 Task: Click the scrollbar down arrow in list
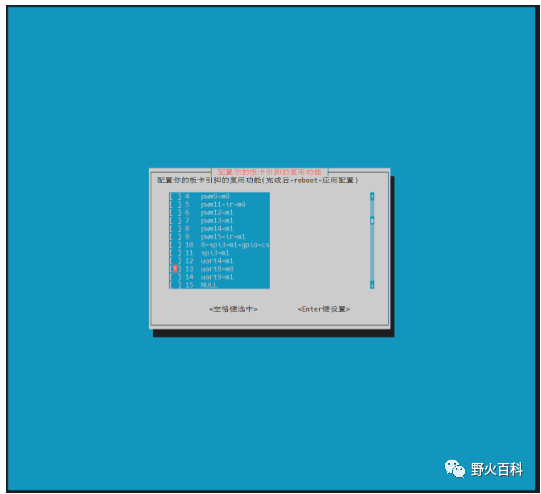pos(372,285)
